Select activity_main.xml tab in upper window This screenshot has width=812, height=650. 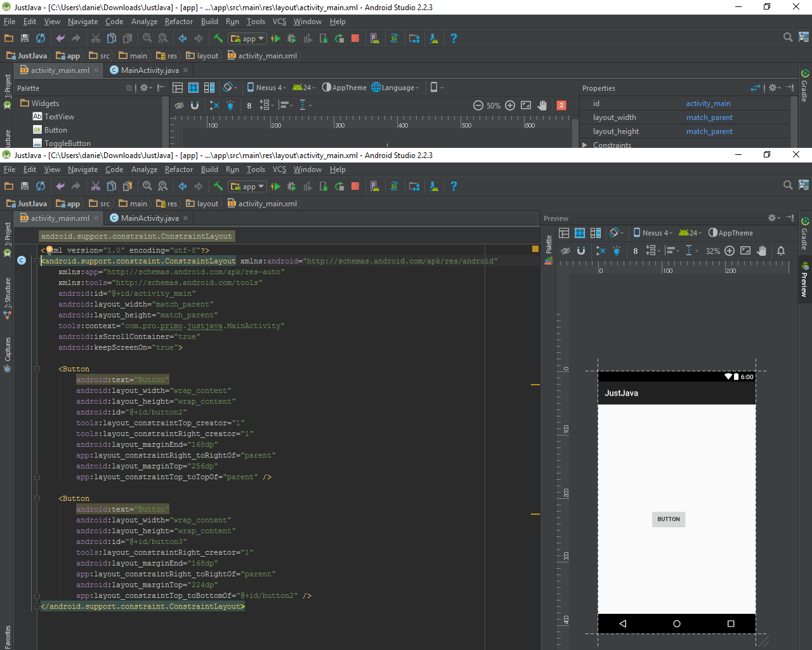(x=60, y=70)
